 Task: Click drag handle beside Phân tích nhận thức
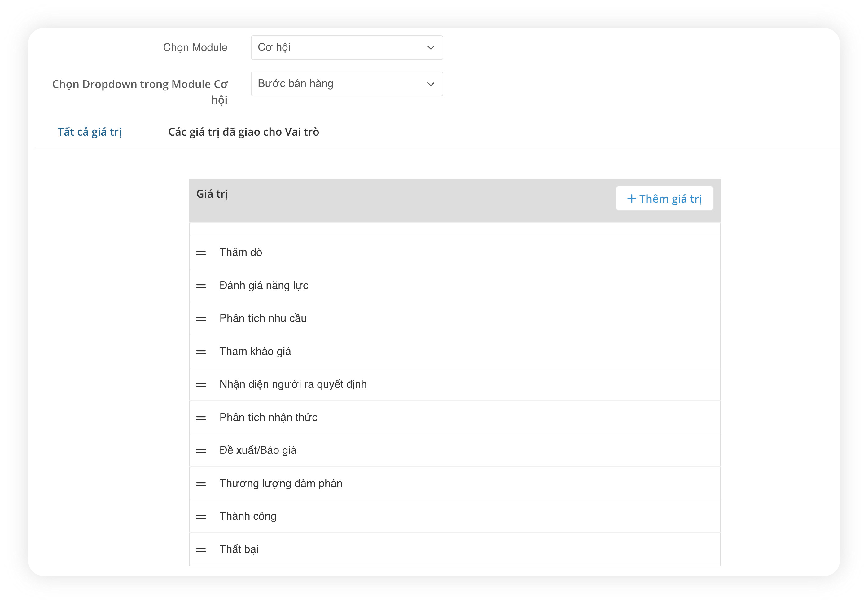201,418
